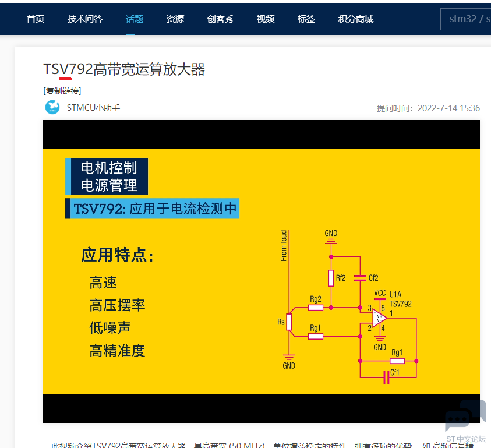This screenshot has height=448, width=491.
Task: Focus the stm32 search field
Action: click(466, 19)
